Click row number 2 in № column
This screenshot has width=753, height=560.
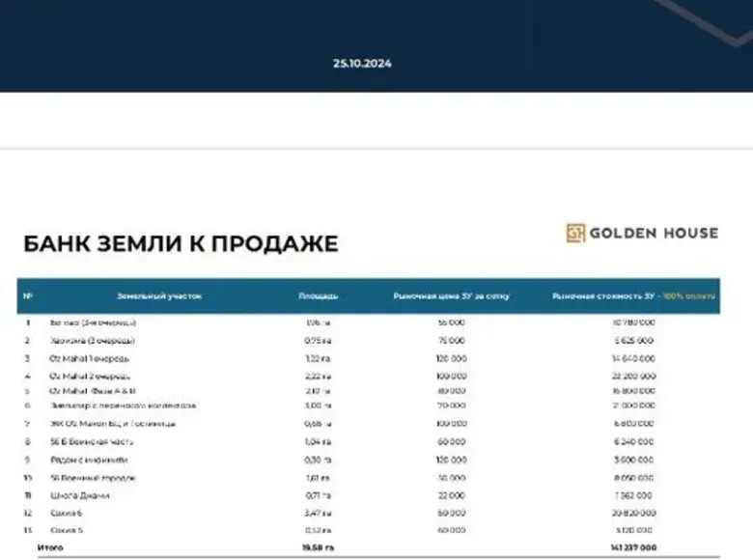27,341
